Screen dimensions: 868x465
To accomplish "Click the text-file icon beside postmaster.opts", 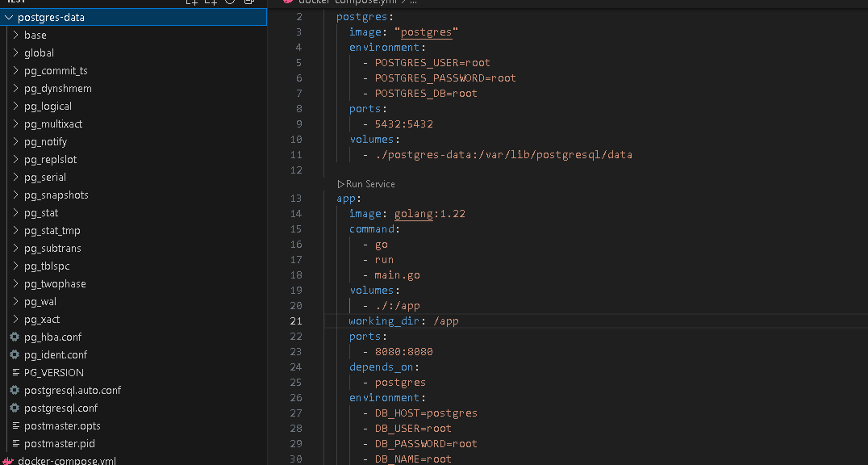I will click(x=15, y=425).
